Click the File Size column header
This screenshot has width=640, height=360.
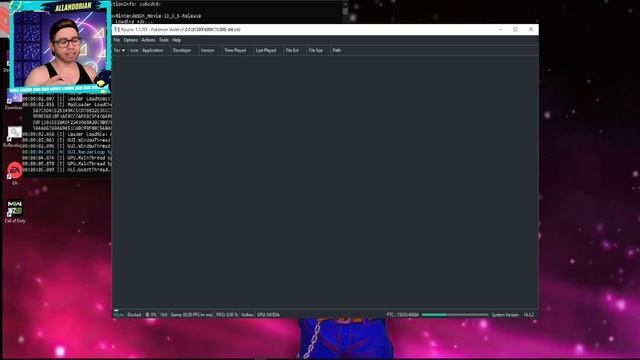click(316, 50)
